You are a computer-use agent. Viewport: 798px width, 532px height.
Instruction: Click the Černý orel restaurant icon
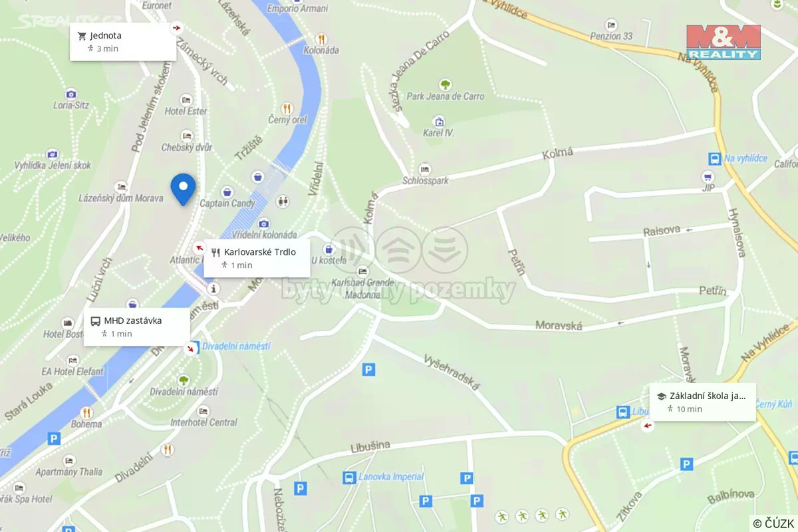[x=287, y=108]
